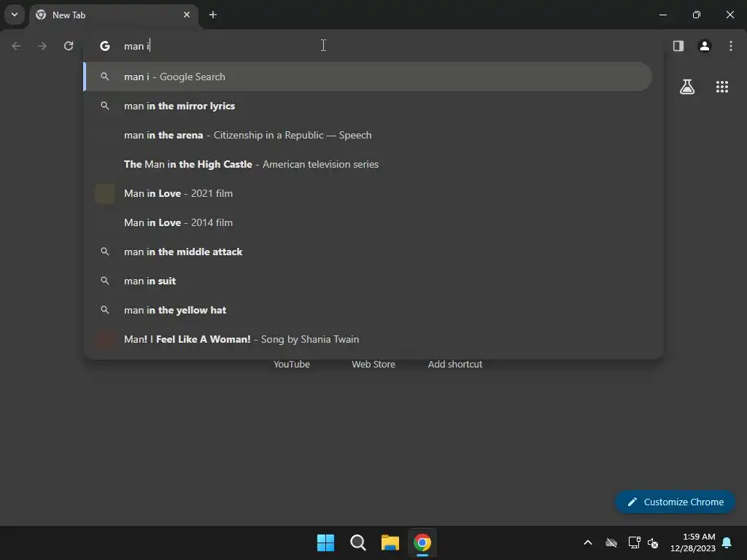Open the Windows Start menu

326,542
